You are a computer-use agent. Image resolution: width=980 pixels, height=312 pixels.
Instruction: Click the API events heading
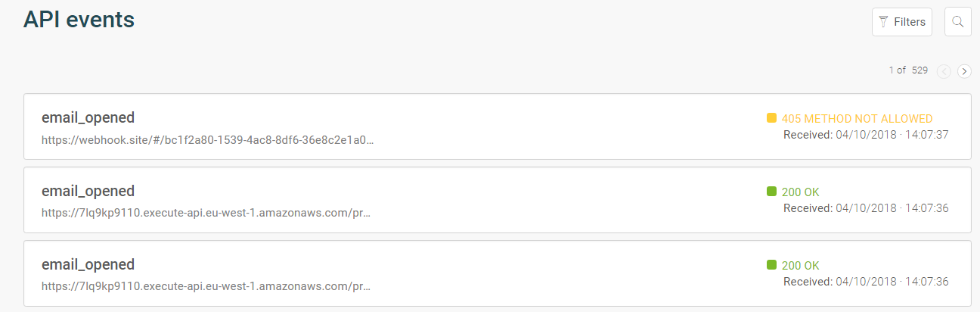pyautogui.click(x=79, y=20)
